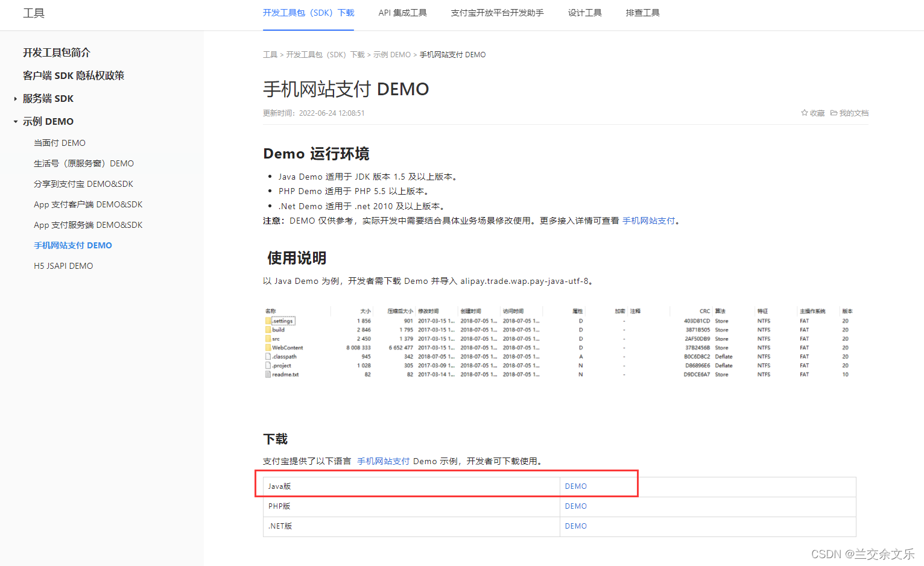Click breadcrumb 示例 DEMO
Image resolution: width=924 pixels, height=566 pixels.
(392, 54)
